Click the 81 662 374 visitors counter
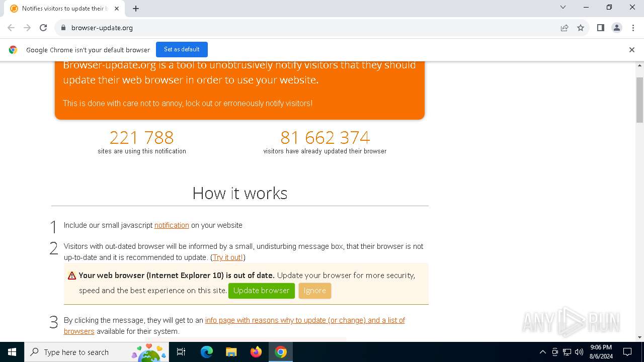This screenshot has height=362, width=644. [325, 137]
